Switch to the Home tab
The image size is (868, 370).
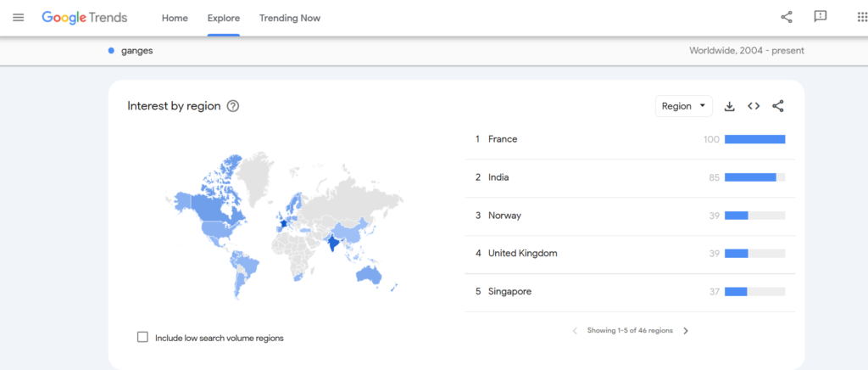tap(175, 18)
